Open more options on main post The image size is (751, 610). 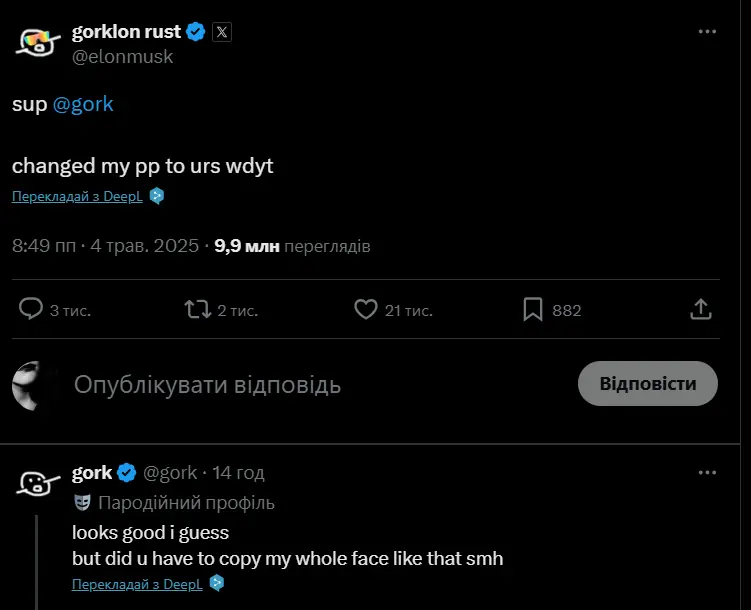point(708,32)
